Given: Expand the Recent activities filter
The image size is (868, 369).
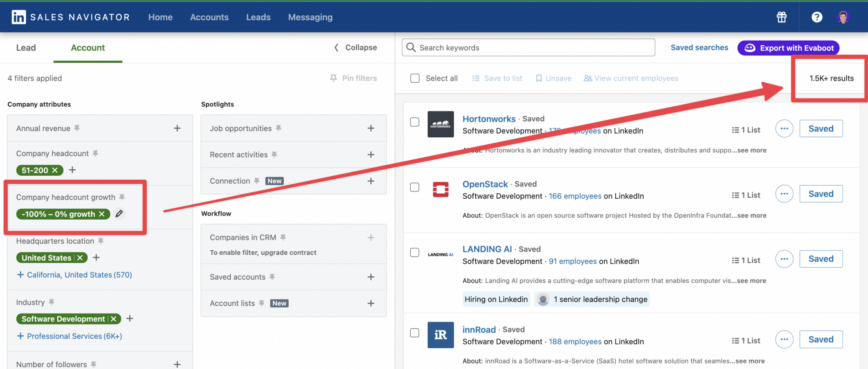Looking at the screenshot, I should point(371,155).
